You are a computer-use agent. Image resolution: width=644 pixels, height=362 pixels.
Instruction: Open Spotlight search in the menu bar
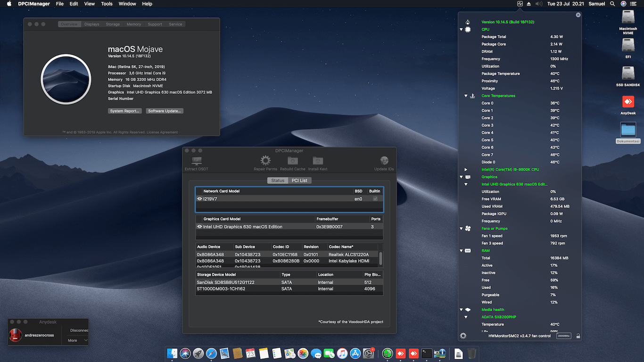[612, 4]
